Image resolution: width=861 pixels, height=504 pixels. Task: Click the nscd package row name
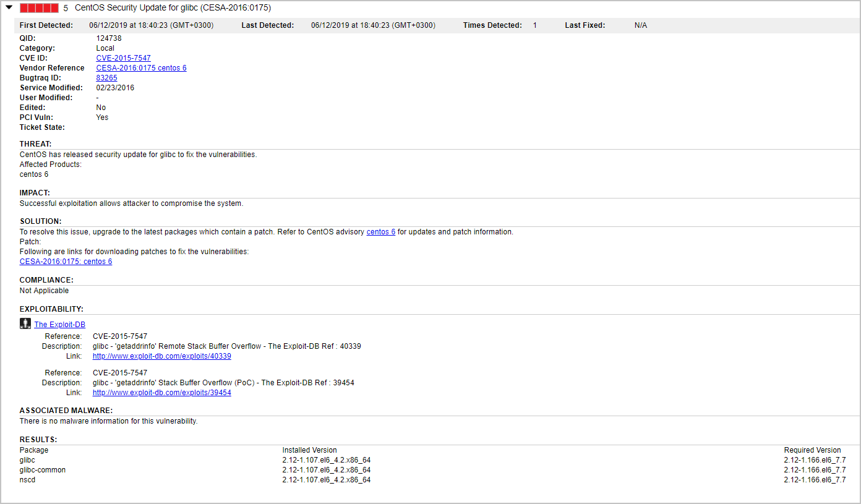[27, 480]
